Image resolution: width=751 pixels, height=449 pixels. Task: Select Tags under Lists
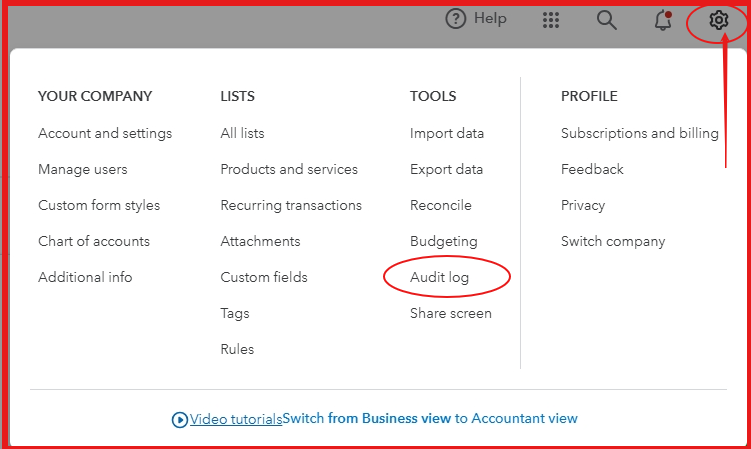coord(235,313)
